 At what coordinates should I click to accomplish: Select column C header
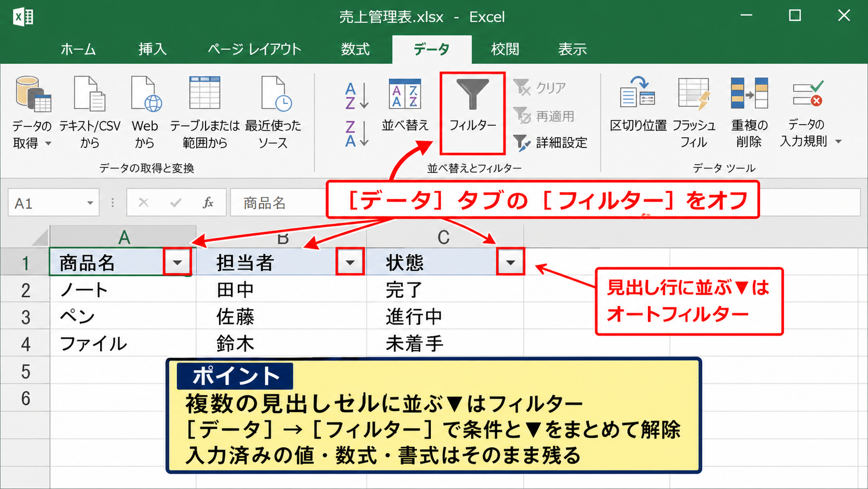coord(444,237)
